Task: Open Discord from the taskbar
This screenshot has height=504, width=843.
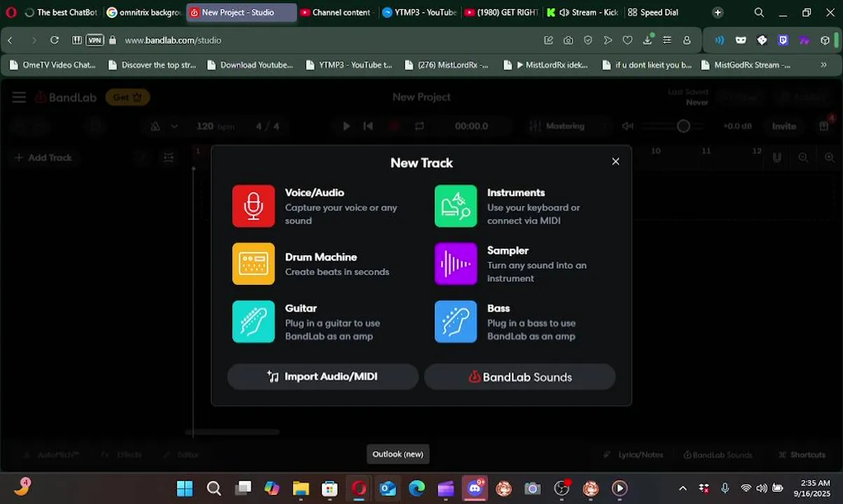Action: pyautogui.click(x=475, y=487)
